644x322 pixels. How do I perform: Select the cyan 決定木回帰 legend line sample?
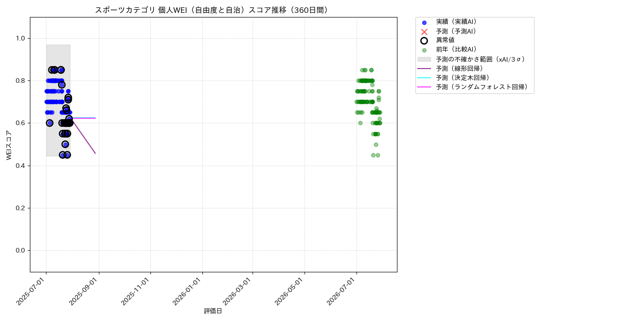(x=424, y=78)
